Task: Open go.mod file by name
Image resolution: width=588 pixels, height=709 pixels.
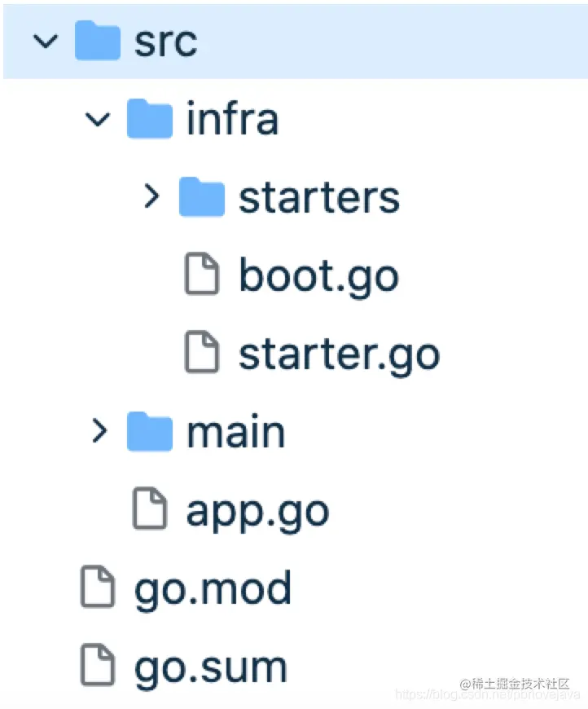Action: point(213,588)
